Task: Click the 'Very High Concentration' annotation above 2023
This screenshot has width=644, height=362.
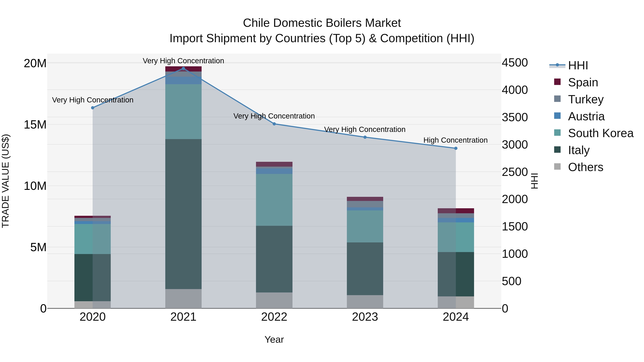Action: coord(365,129)
